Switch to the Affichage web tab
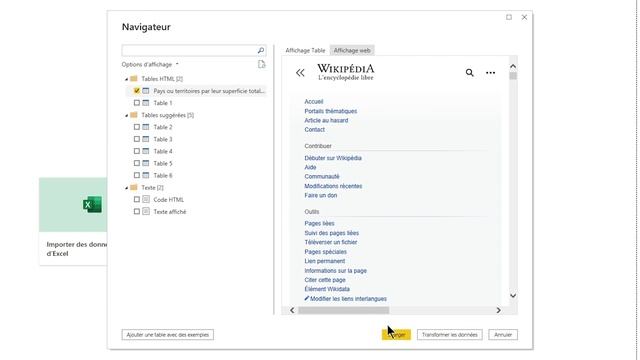 click(352, 50)
